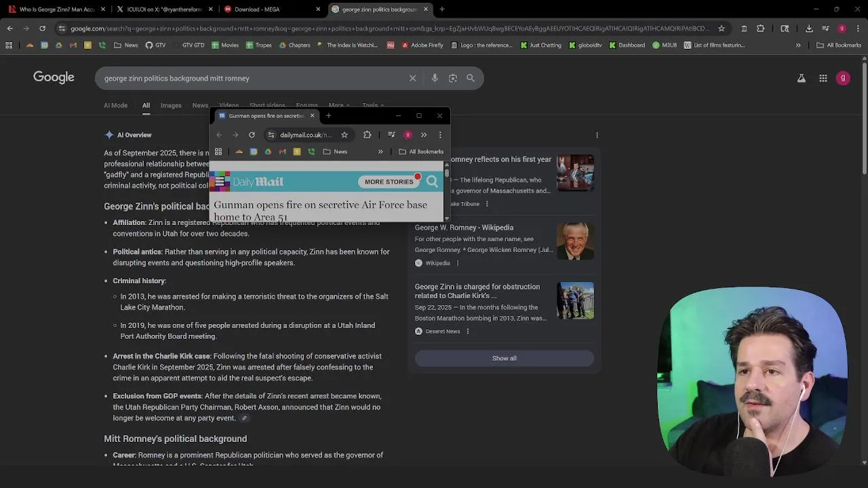
Task: Reload the Daily Mail popup window
Action: click(x=252, y=135)
